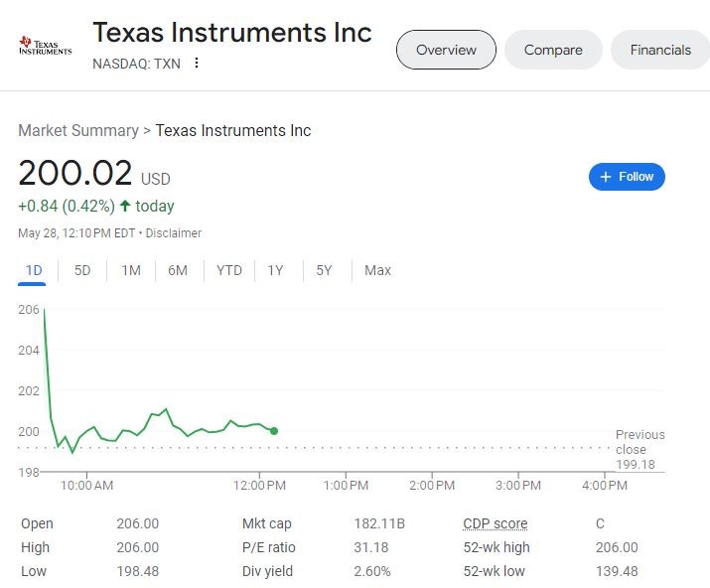This screenshot has height=588, width=710.
Task: Open the three-dot menu beside NASDAQ: TXN
Action: (197, 64)
